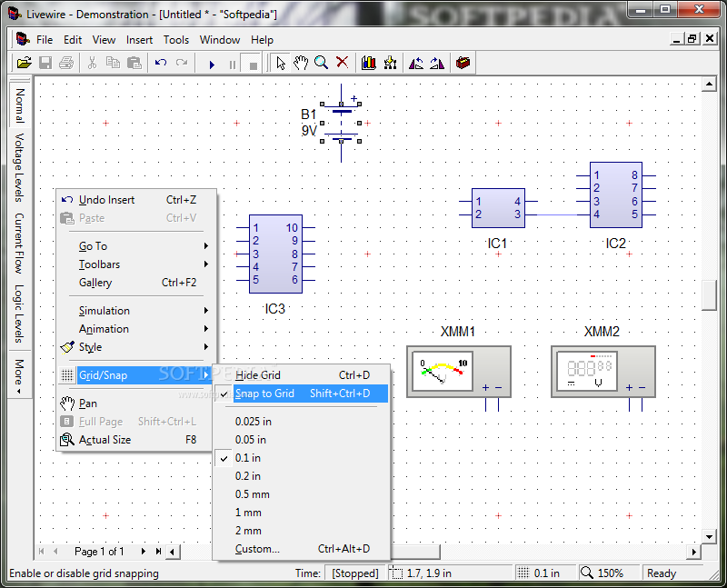This screenshot has width=727, height=588.
Task: Click the explorer figure toolbar icon
Action: point(391,63)
